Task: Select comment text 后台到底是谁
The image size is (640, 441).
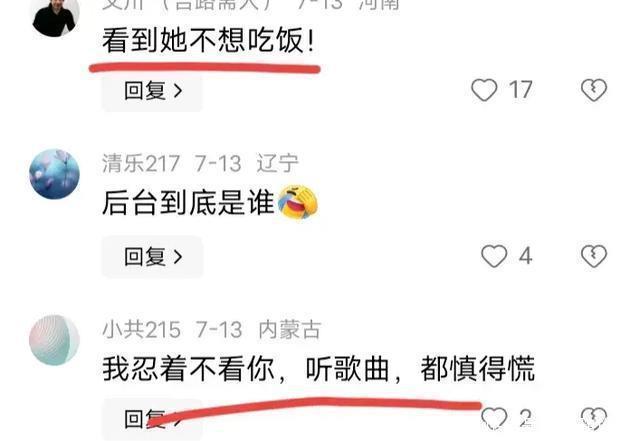Action: [x=188, y=203]
